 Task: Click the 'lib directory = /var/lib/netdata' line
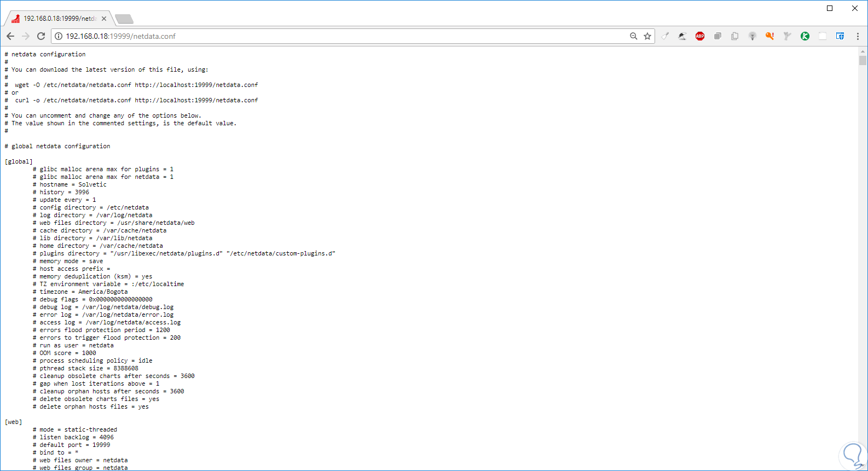[x=92, y=238]
